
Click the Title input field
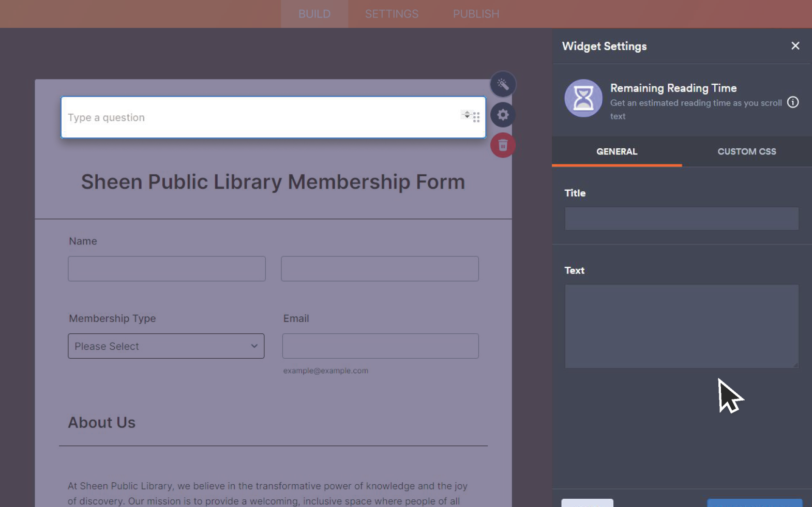[681, 219]
